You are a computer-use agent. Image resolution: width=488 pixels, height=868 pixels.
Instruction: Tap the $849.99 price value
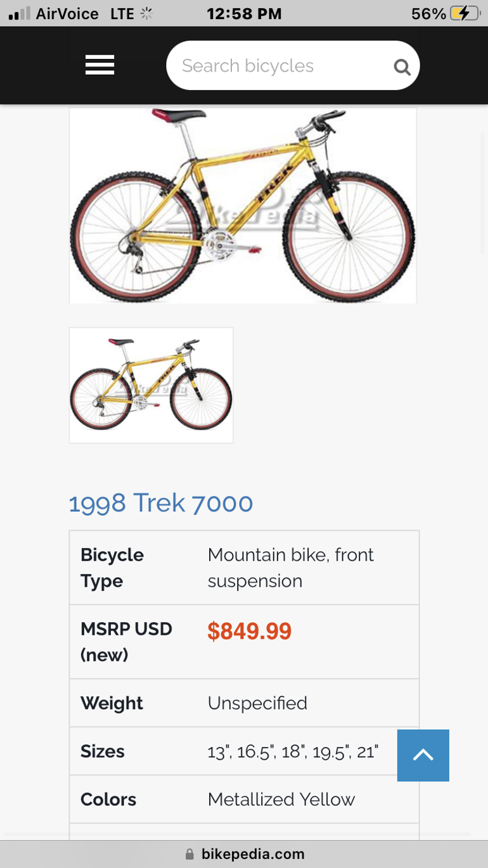coord(249,631)
